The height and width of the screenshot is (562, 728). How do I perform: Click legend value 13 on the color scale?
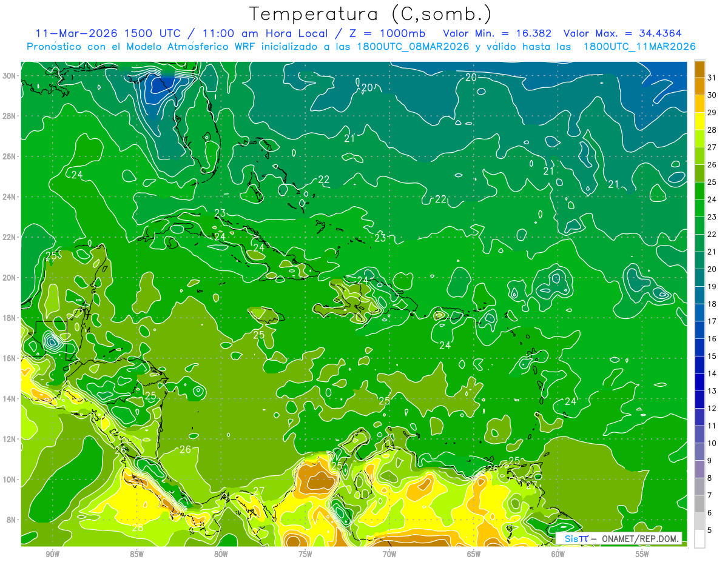712,391
